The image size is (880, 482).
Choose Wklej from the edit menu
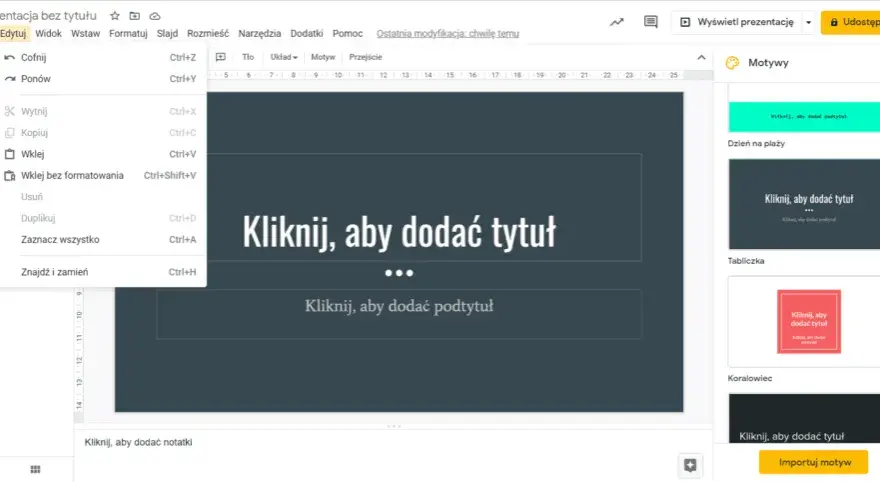tap(103, 154)
